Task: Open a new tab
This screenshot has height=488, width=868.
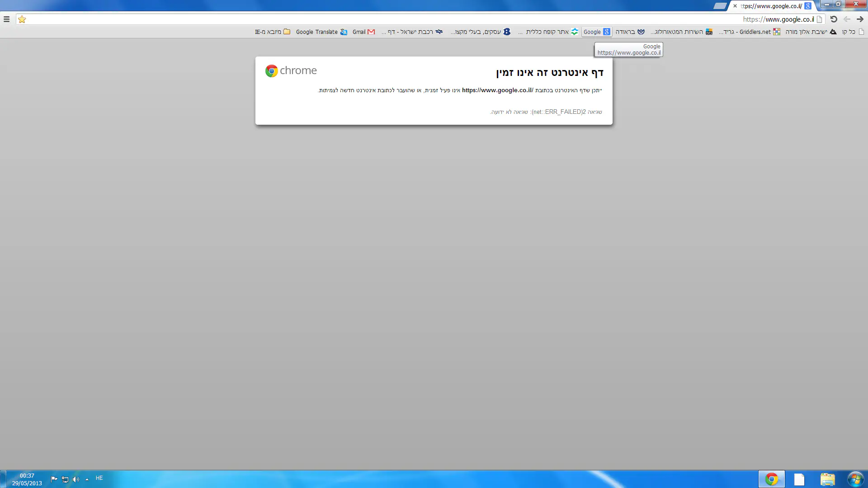Action: (x=720, y=6)
